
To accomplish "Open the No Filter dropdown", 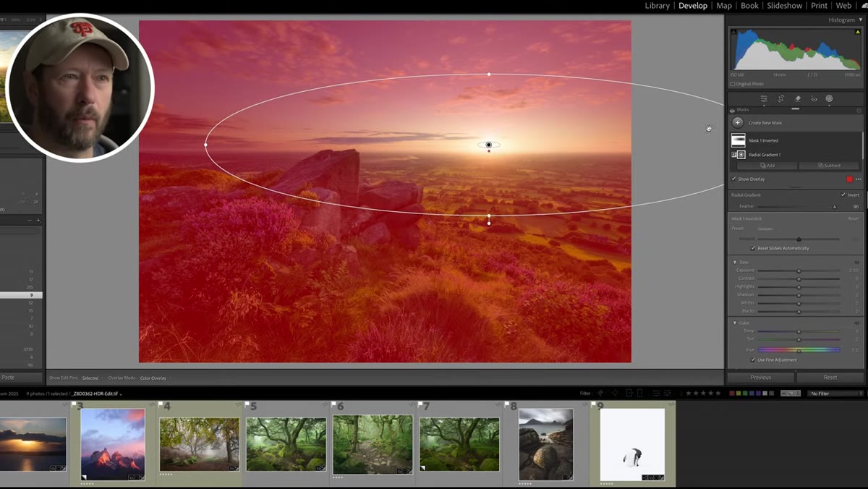I will 835,394.
